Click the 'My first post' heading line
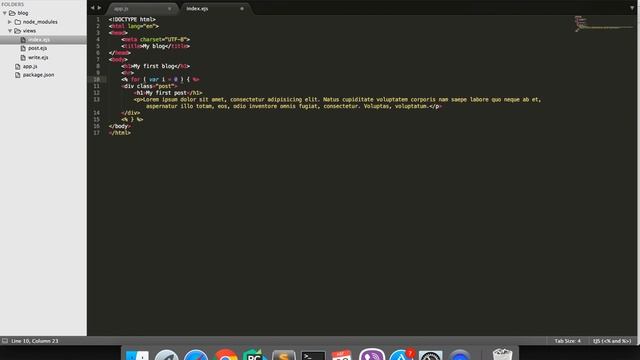 pyautogui.click(x=168, y=93)
